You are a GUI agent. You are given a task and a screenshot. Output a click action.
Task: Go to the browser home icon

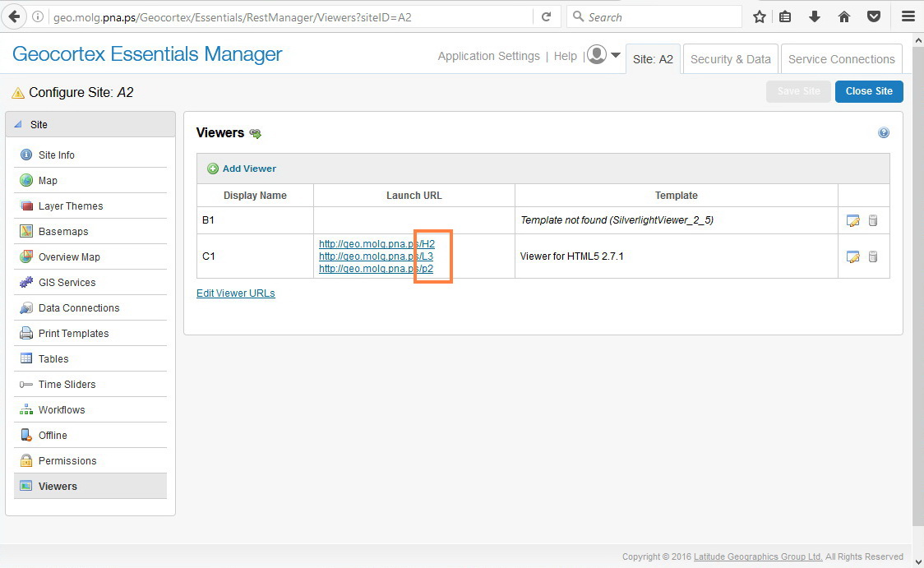[x=844, y=17]
